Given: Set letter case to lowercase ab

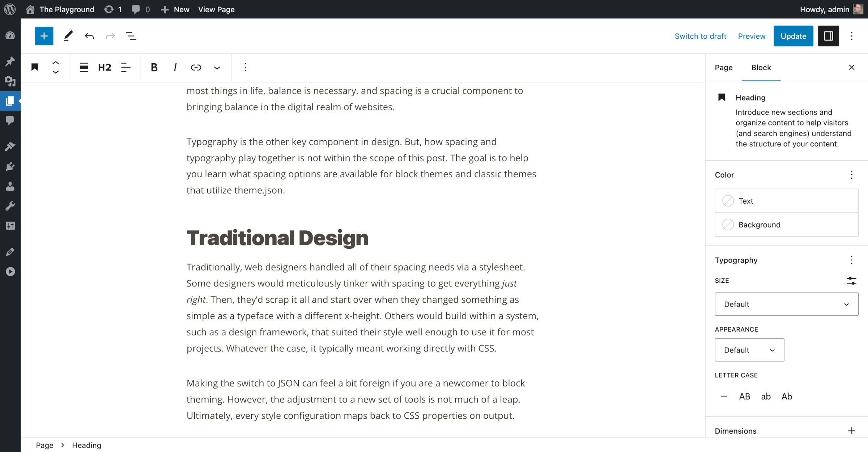Looking at the screenshot, I should pyautogui.click(x=766, y=396).
